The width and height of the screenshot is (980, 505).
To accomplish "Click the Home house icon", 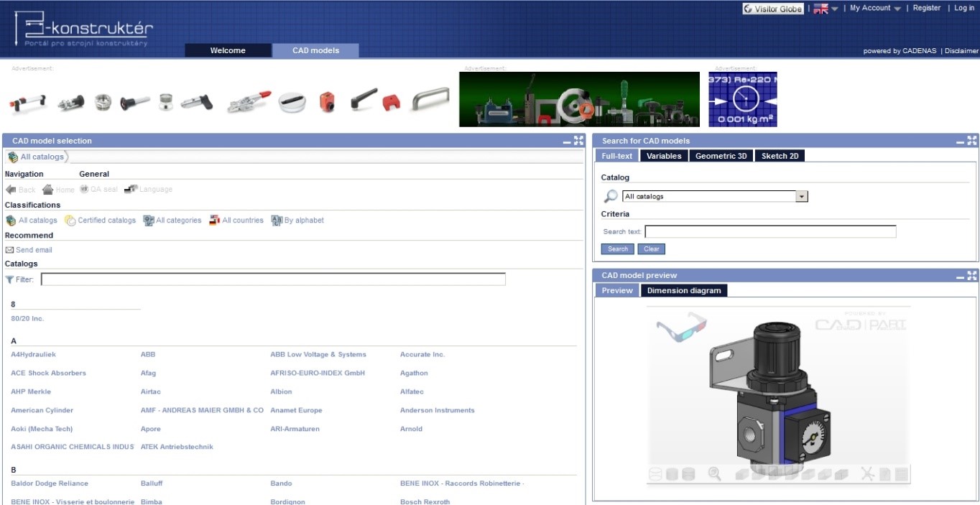I will (47, 190).
